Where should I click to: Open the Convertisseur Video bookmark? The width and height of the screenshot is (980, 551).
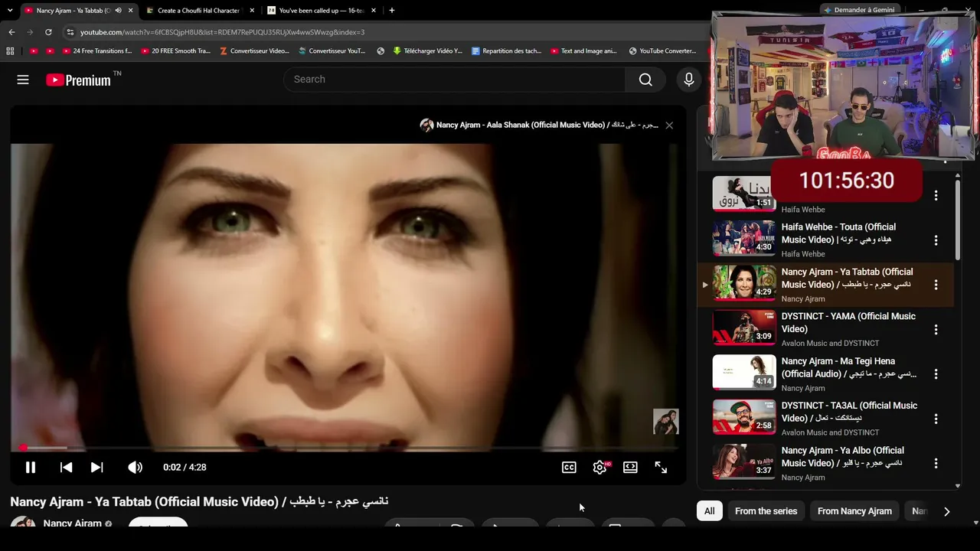(254, 51)
